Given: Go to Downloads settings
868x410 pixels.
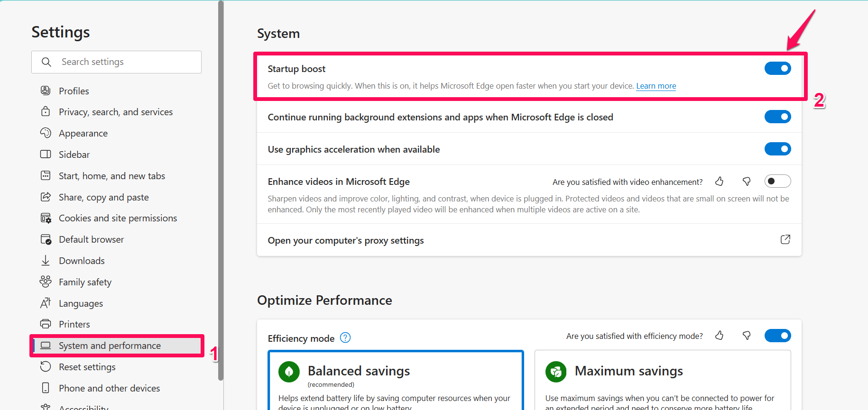Looking at the screenshot, I should tap(82, 261).
